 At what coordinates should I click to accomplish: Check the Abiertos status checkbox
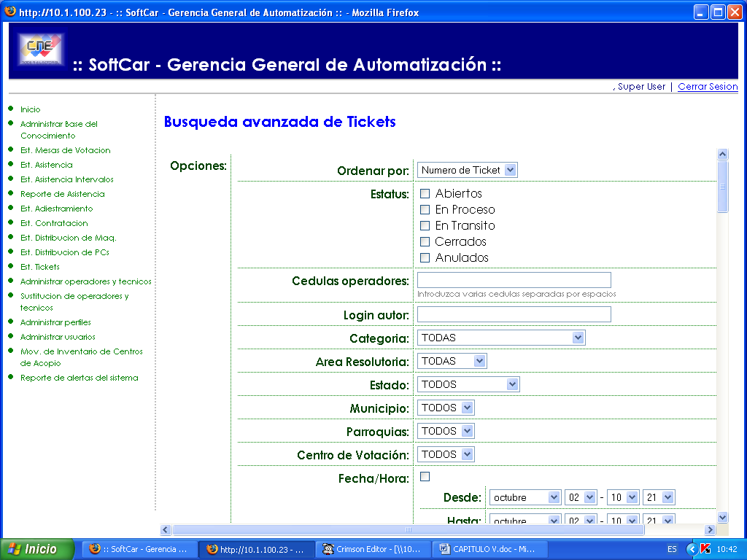pos(425,194)
